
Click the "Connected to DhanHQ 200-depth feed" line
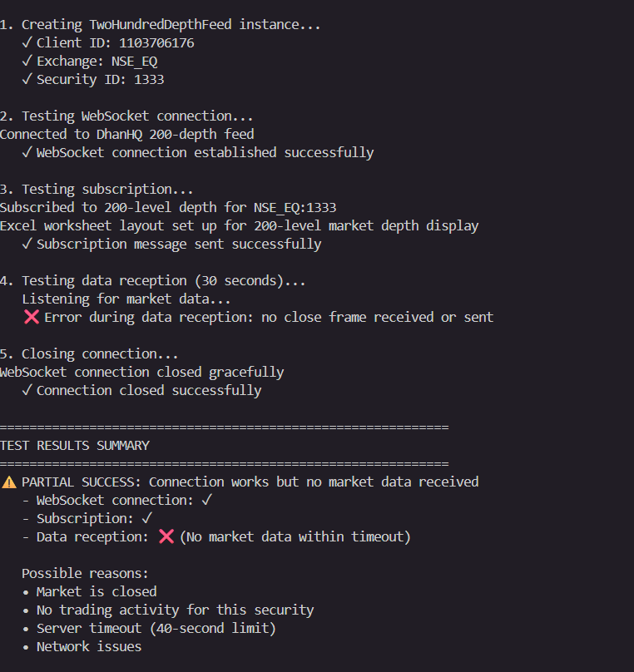(x=126, y=134)
